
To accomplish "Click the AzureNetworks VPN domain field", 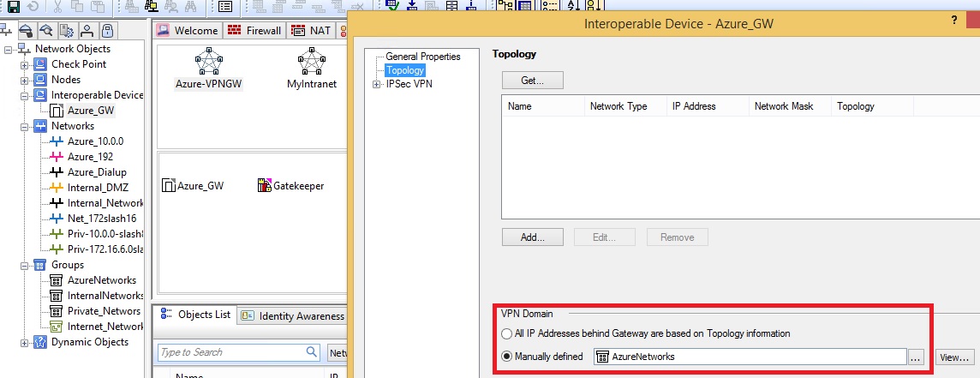I will 750,357.
